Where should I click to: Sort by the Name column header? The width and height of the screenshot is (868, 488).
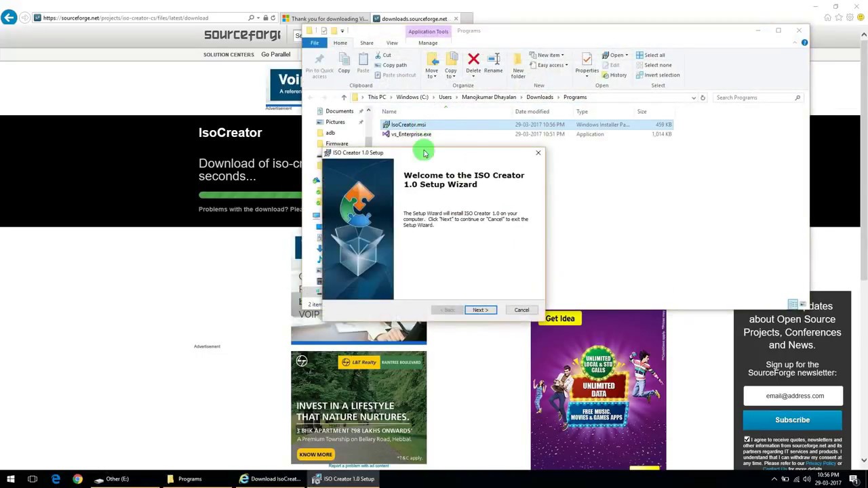pyautogui.click(x=389, y=111)
